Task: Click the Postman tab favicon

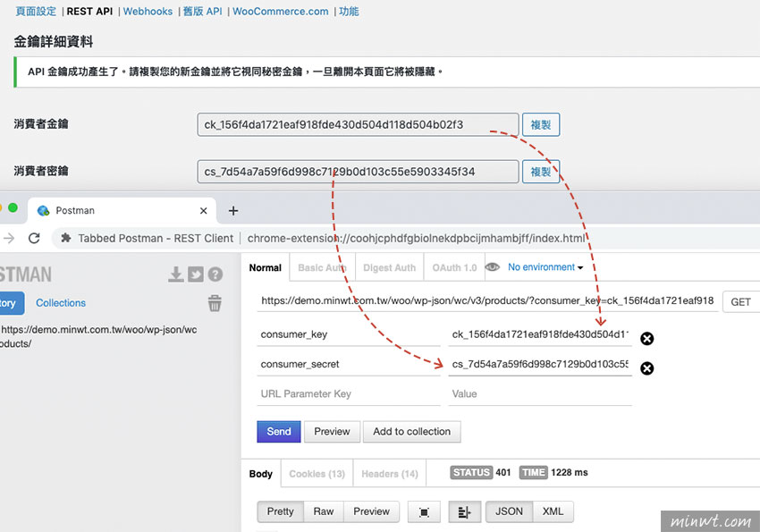Action: click(44, 211)
